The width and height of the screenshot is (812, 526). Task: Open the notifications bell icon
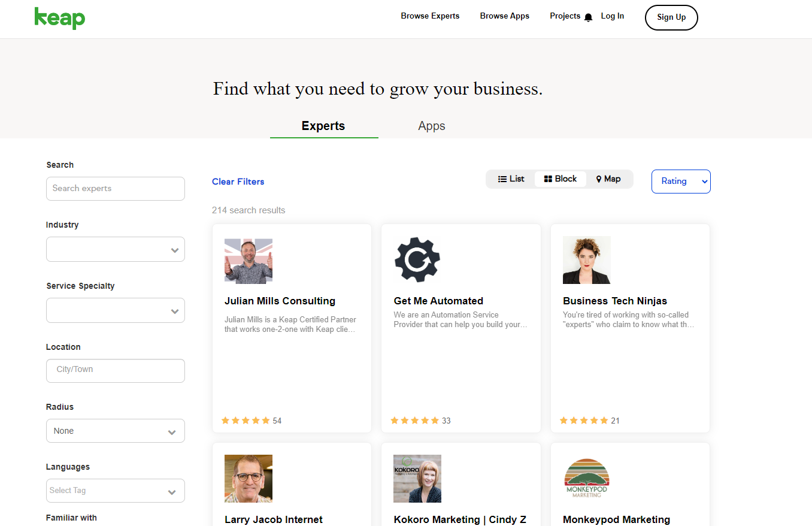click(588, 17)
